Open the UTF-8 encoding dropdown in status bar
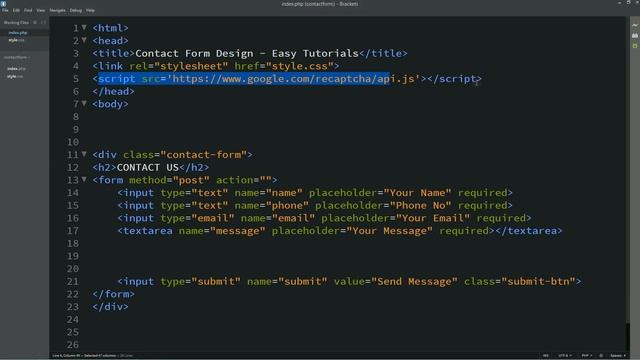The width and height of the screenshot is (640, 360). (x=564, y=356)
